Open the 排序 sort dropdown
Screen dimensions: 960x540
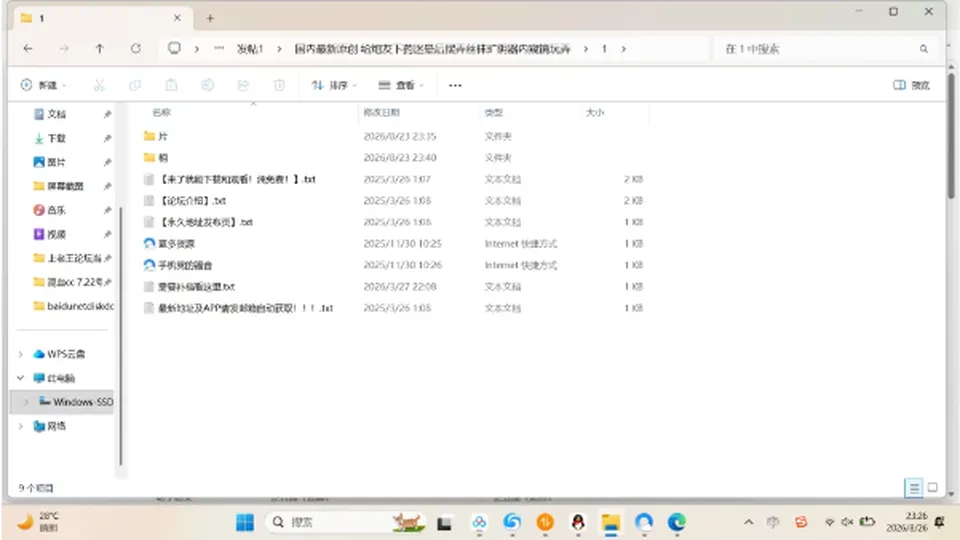[334, 85]
